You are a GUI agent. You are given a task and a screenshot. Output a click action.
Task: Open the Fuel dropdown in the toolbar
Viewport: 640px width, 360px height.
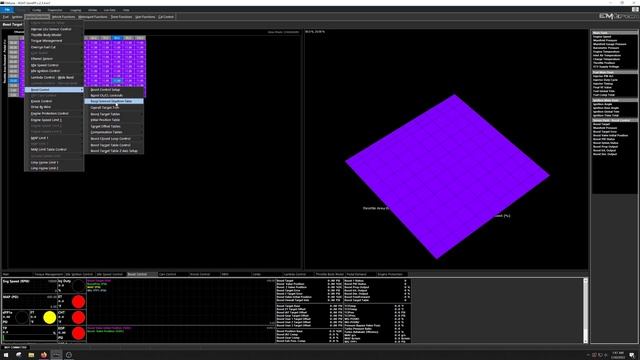point(6,17)
